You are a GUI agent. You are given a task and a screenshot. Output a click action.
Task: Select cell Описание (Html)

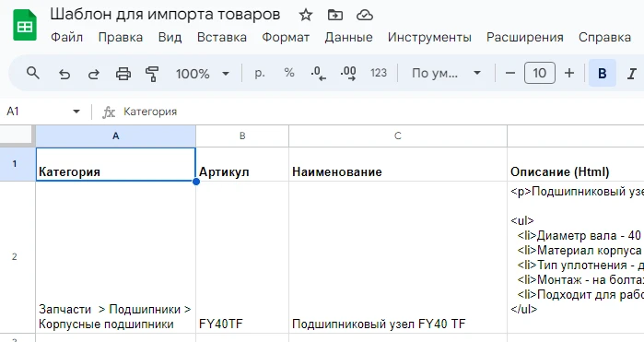576,164
